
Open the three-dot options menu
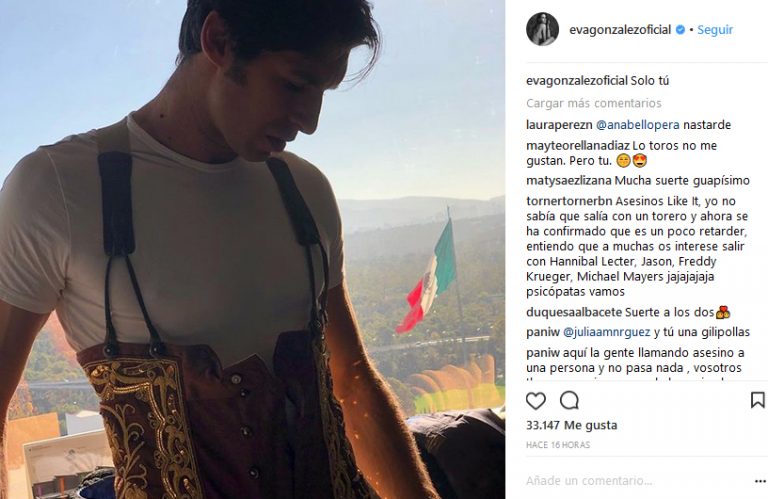(760, 481)
